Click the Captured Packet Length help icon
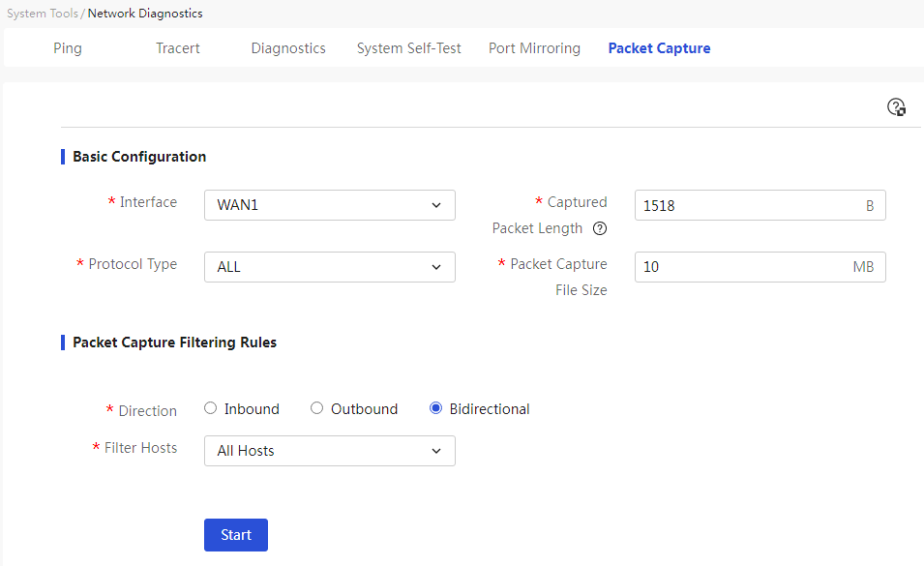This screenshot has height=566, width=924. (x=600, y=228)
